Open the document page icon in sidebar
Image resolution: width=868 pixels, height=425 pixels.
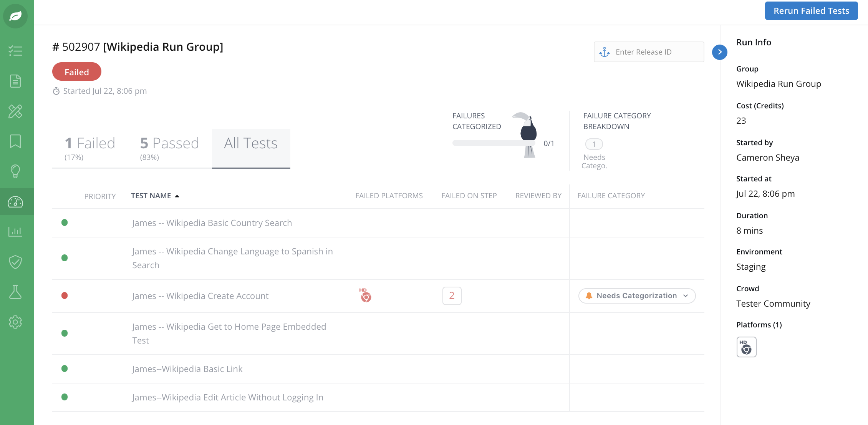[x=15, y=81]
